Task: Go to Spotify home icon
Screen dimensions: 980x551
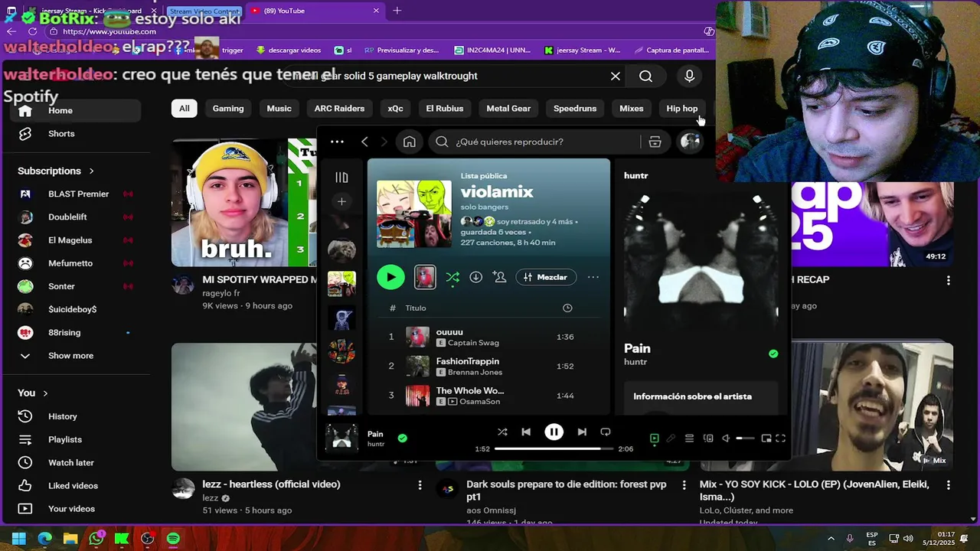Action: tap(410, 142)
